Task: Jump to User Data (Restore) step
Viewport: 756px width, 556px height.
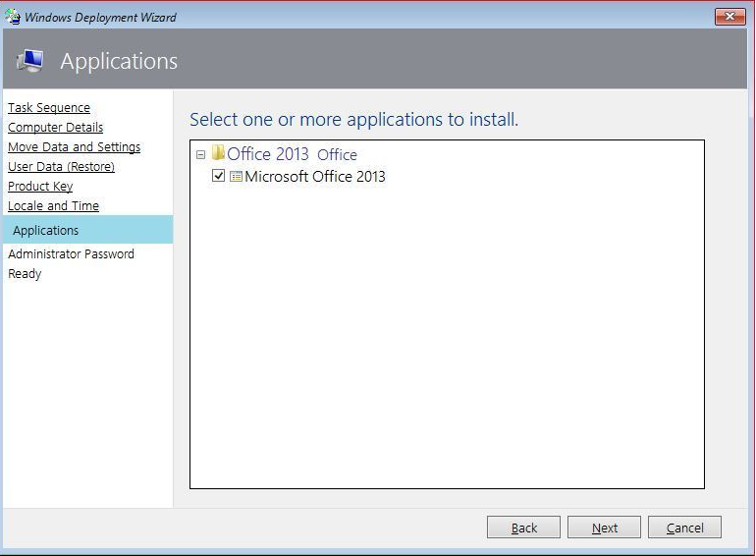Action: [x=61, y=167]
